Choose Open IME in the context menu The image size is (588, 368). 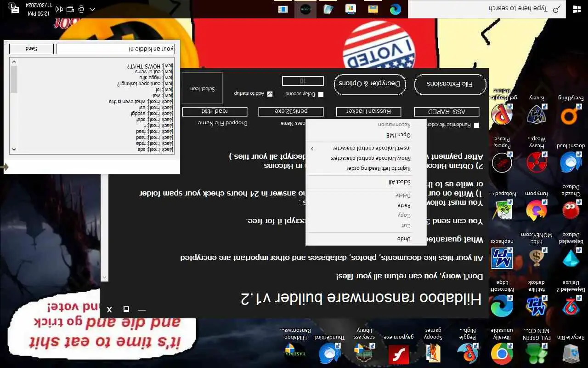366,135
